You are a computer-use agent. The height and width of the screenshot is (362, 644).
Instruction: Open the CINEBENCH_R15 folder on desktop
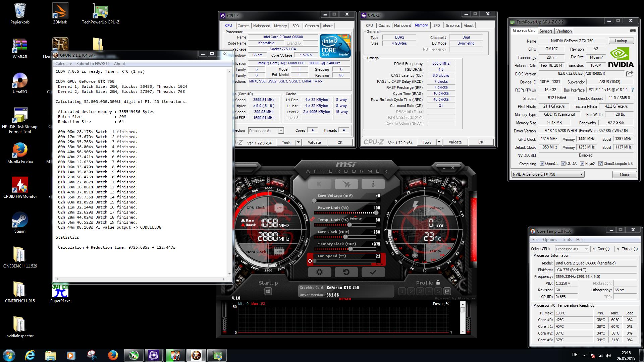click(x=20, y=292)
